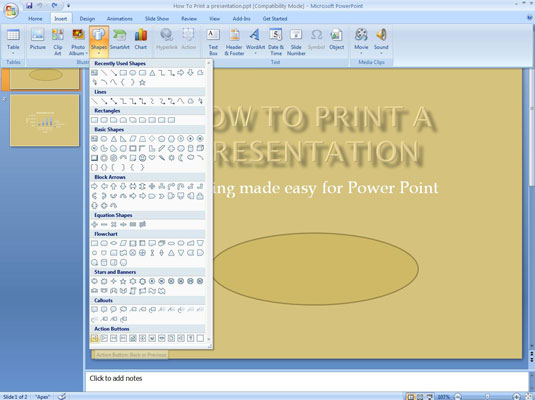Pick the Lightning Bolt basic shape

click(x=161, y=158)
